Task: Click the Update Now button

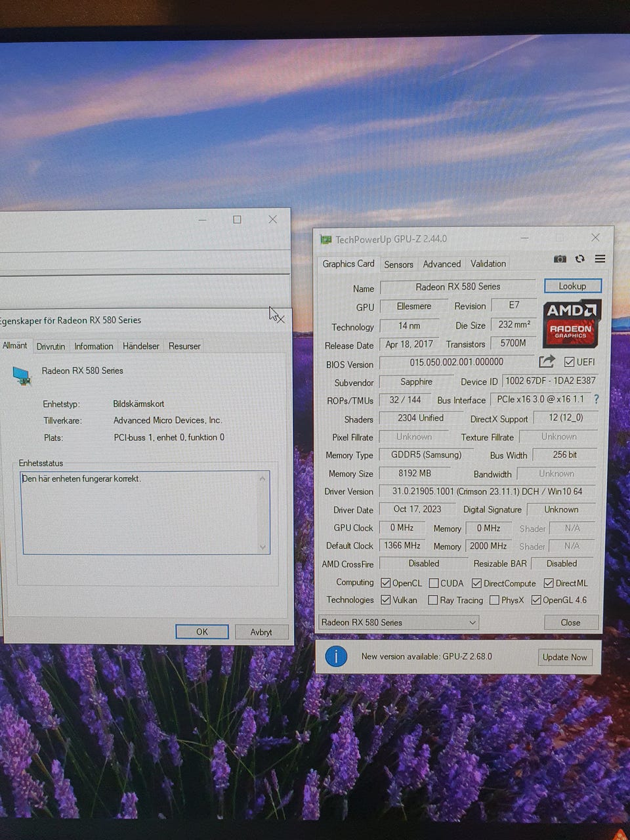Action: pos(564,657)
